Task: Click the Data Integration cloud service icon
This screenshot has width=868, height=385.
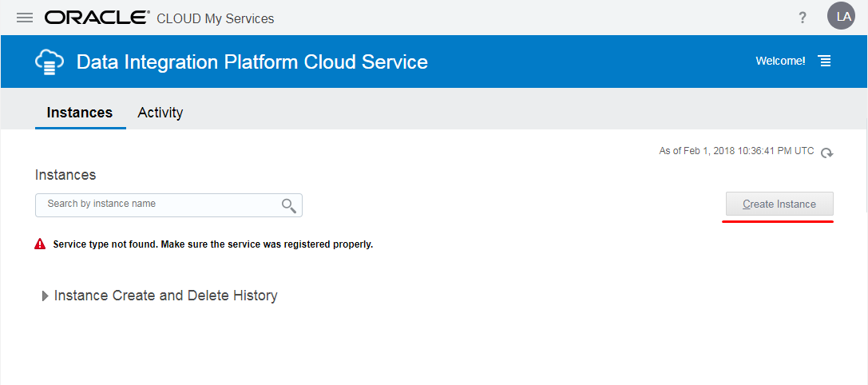Action: point(50,62)
